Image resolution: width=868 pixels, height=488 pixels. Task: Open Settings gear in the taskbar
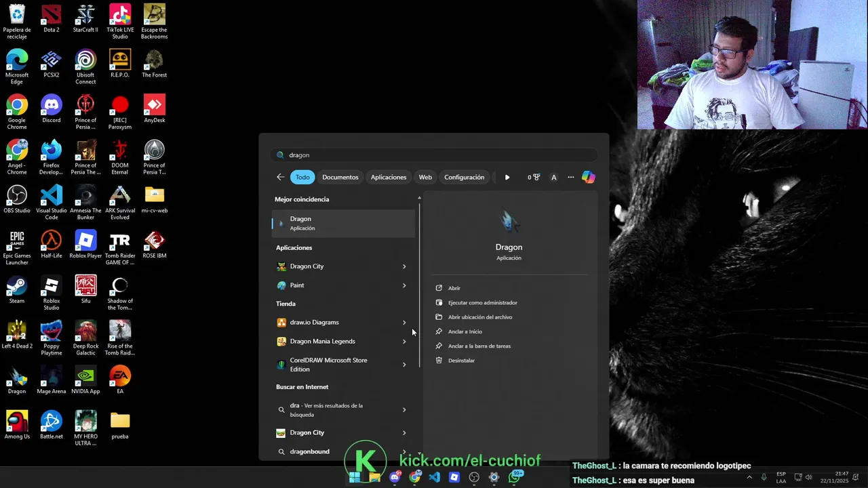(494, 477)
